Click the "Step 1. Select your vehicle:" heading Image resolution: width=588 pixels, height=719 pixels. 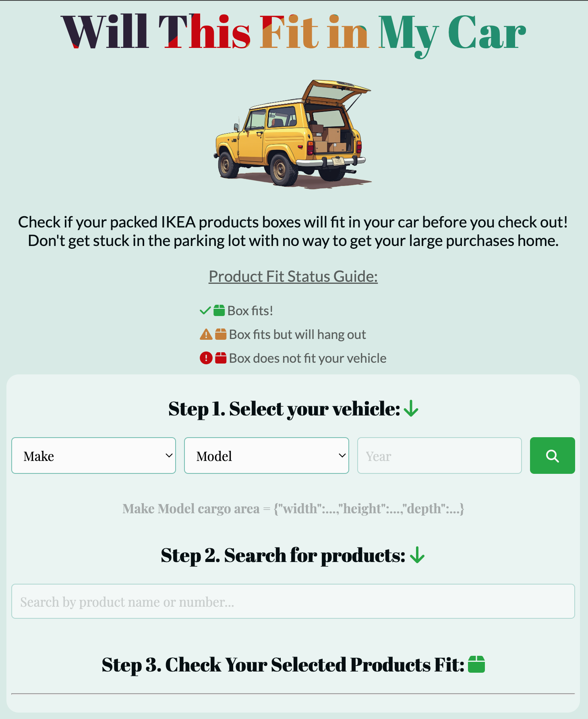pyautogui.click(x=284, y=409)
